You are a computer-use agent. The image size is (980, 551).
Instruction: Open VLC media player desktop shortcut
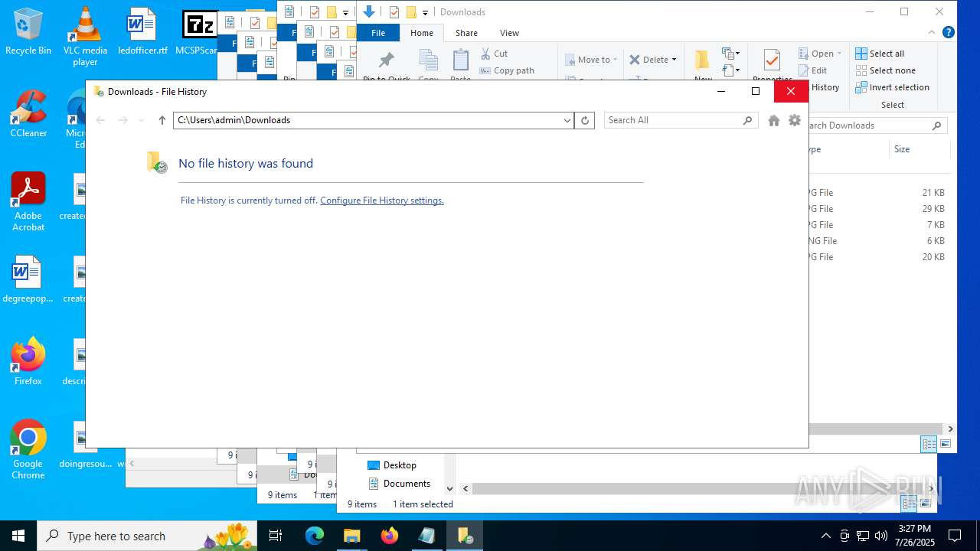pyautogui.click(x=85, y=36)
